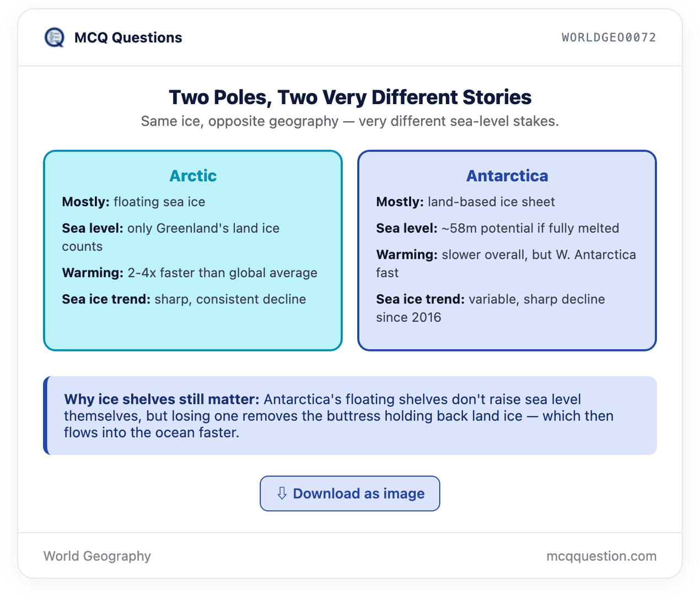Click the Arctic Mostly floating sea ice line
Image resolution: width=700 pixels, height=600 pixels.
[x=133, y=202]
